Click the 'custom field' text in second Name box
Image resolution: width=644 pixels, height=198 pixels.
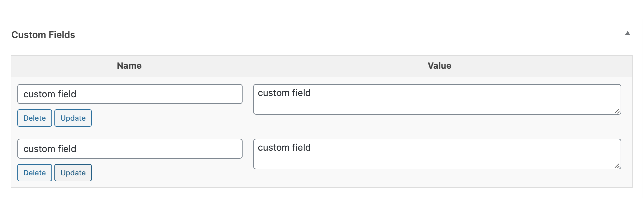pos(50,149)
